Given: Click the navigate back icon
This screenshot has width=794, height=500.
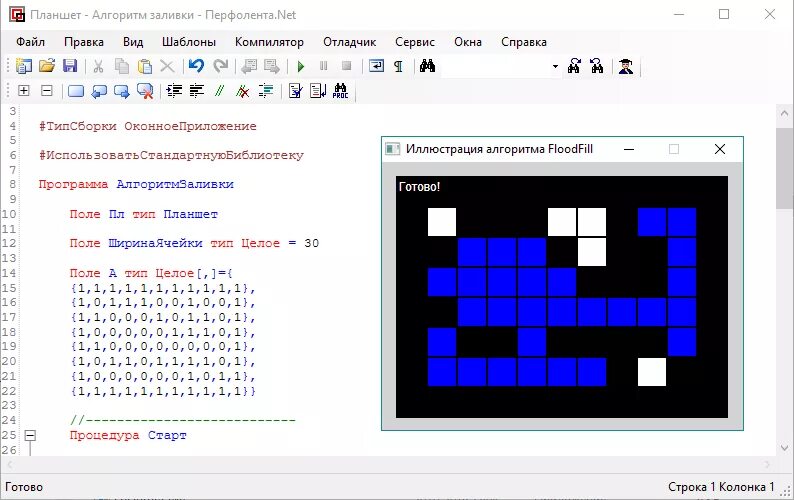Looking at the screenshot, I should 249,66.
